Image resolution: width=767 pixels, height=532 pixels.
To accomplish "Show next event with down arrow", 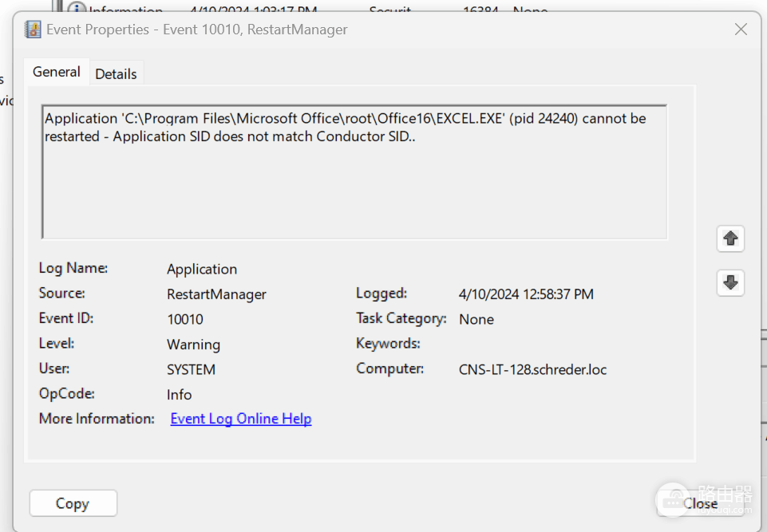I will pos(730,282).
